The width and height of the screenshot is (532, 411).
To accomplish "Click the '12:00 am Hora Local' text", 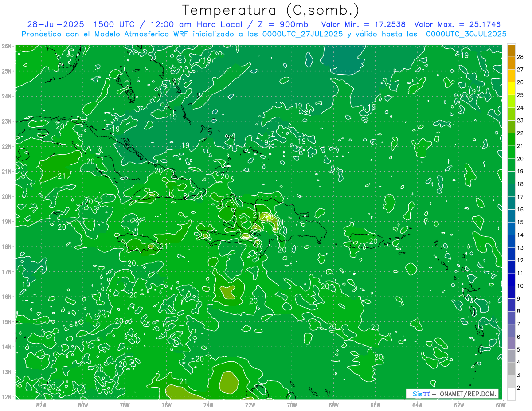I will pos(196,24).
